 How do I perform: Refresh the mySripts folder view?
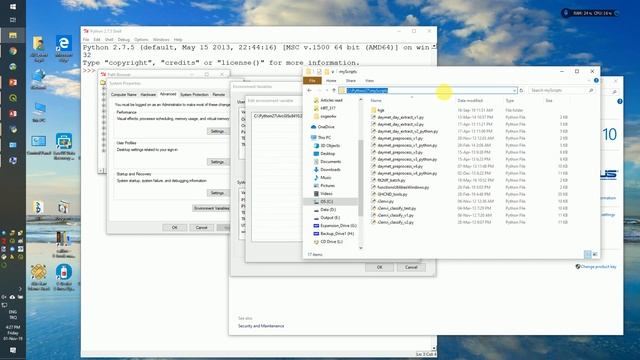tap(521, 90)
